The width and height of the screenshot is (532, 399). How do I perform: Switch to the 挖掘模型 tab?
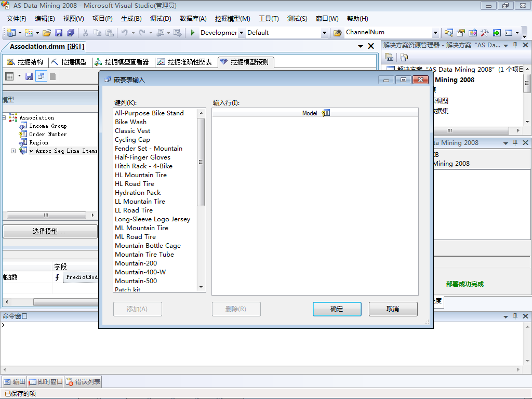tap(69, 62)
